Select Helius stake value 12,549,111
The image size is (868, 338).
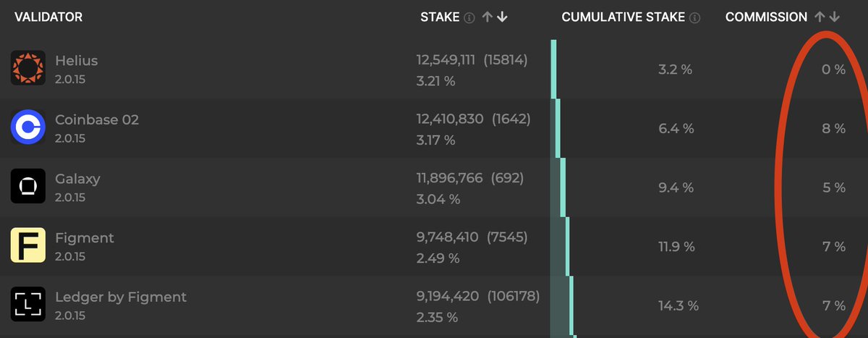point(446,60)
